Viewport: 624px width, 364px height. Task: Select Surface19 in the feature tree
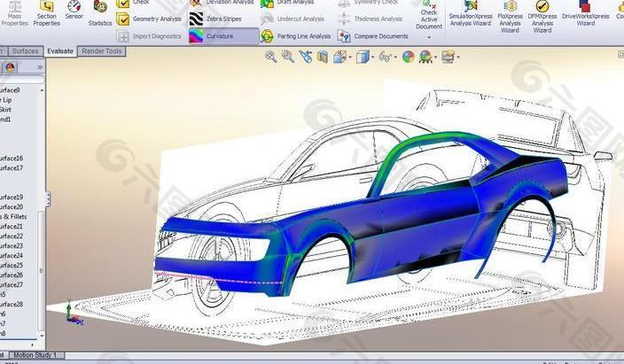click(12, 197)
